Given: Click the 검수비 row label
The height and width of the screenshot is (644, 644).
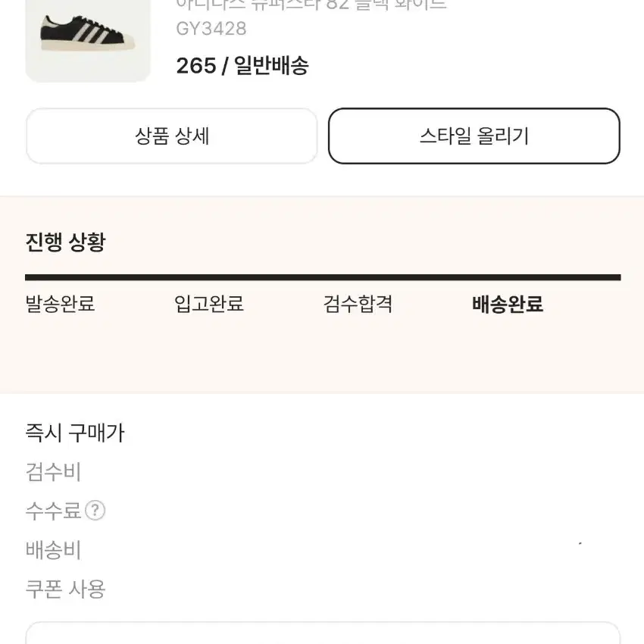Looking at the screenshot, I should pos(53,471).
